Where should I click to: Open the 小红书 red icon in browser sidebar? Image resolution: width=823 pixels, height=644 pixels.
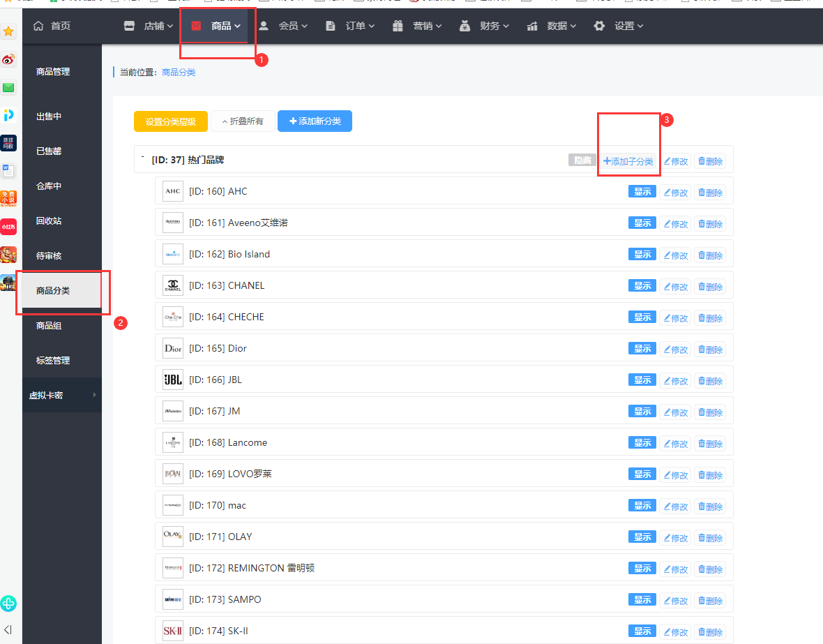[8, 227]
